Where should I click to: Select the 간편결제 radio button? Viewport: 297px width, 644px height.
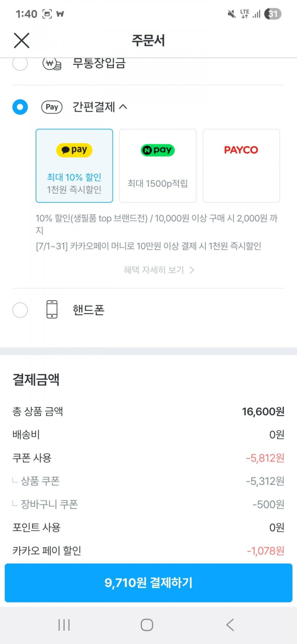coord(20,107)
